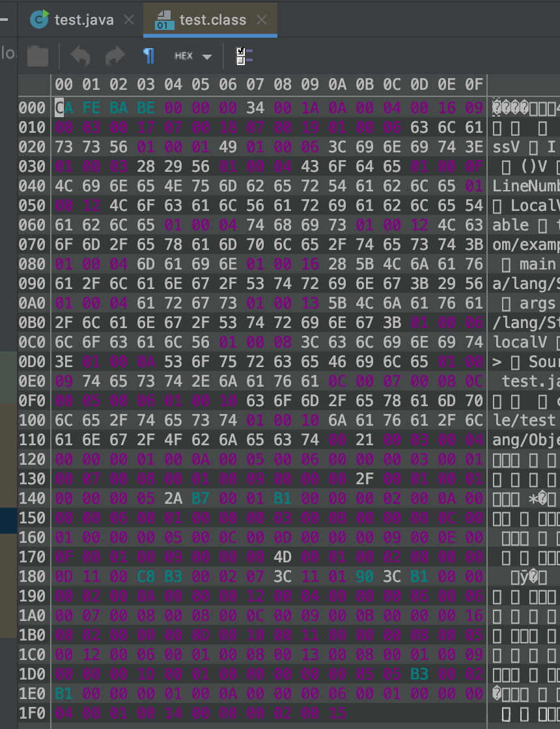The image size is (560, 729).
Task: Click the redo arrow icon
Action: 115,57
